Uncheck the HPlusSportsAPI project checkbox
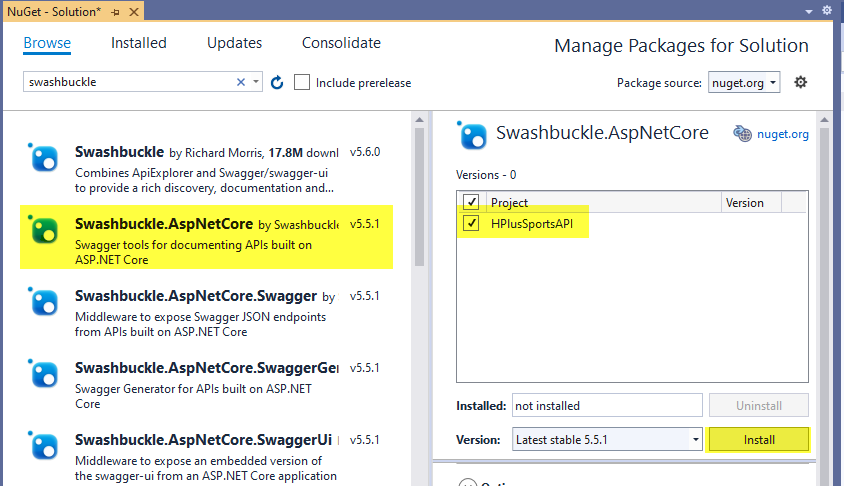Screen dimensions: 844x486 click(472, 223)
